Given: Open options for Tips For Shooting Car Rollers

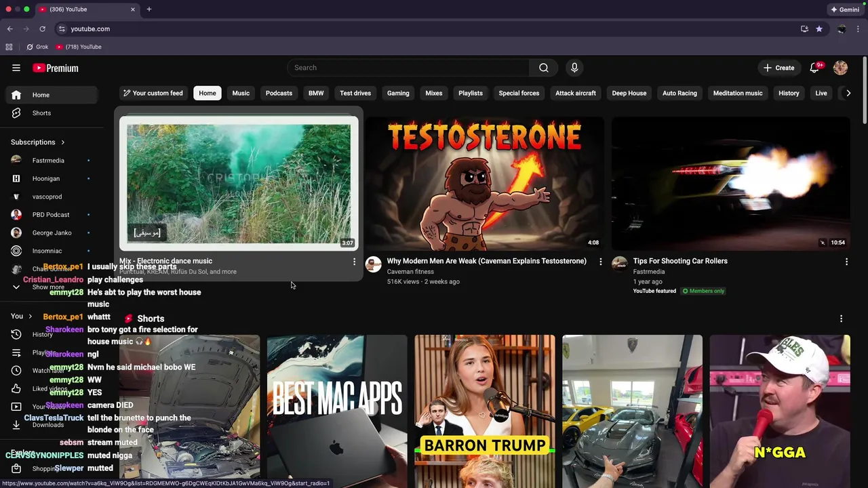Looking at the screenshot, I should [846, 261].
